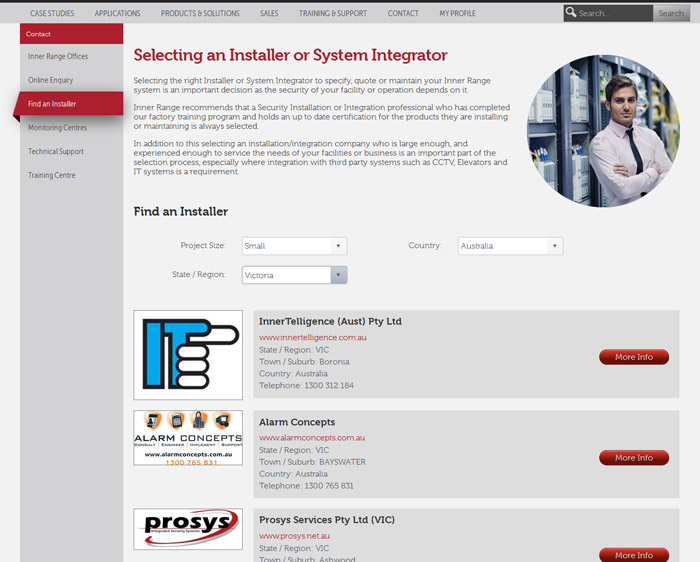Open the State / Region dropdown
Image resolution: width=700 pixels, height=562 pixels.
[294, 275]
